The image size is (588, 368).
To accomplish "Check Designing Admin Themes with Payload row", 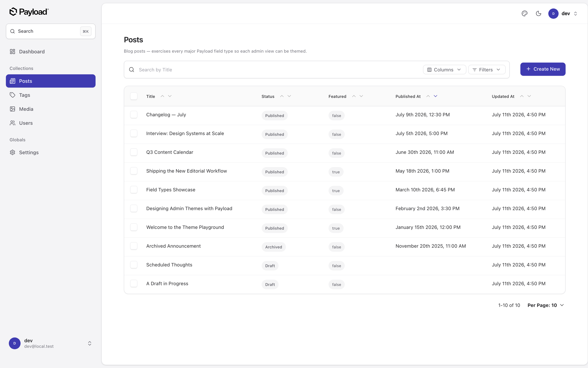I will click(x=134, y=208).
